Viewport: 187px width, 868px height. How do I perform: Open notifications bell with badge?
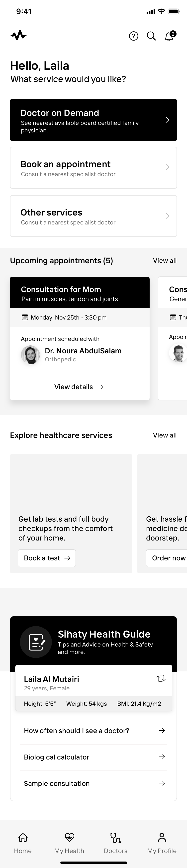point(170,36)
